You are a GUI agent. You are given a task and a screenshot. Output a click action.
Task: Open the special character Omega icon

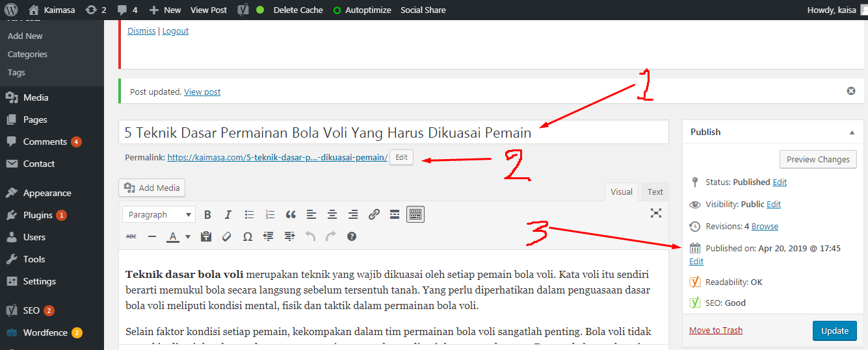coord(248,236)
